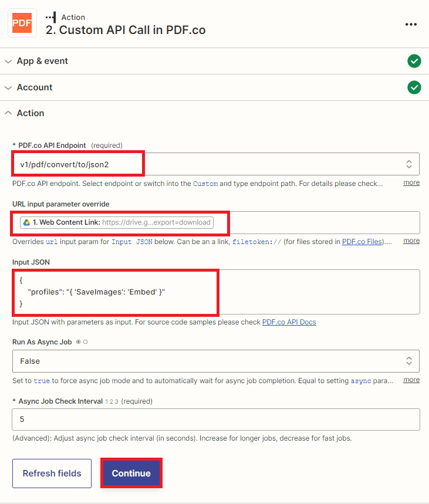The width and height of the screenshot is (429, 504).
Task: Expand the Account section
Action: click(x=34, y=87)
